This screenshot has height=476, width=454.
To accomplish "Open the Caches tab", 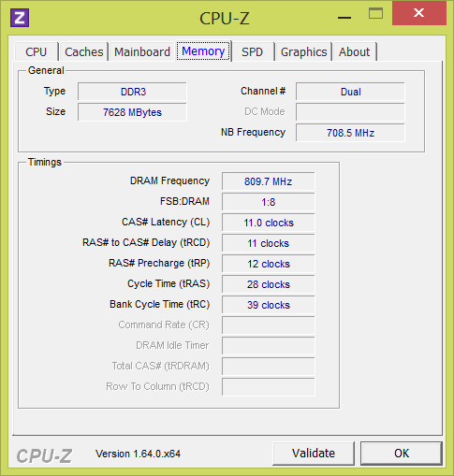I will click(84, 51).
